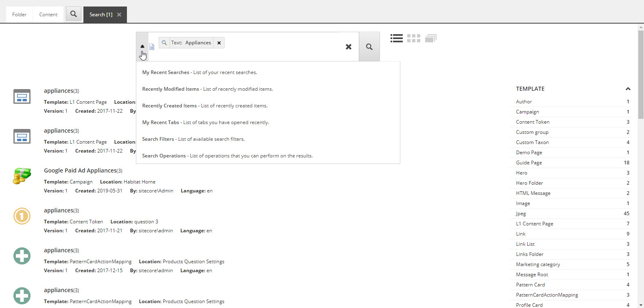Collapse the TEMPLATE facet

coord(628,89)
